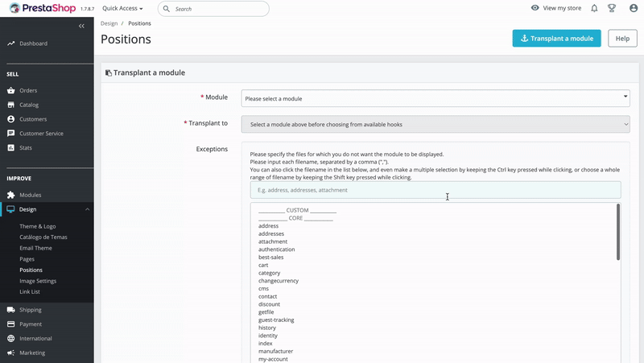Open Quick Access dropdown
Viewport: 644px width, 363px height.
pyautogui.click(x=122, y=8)
